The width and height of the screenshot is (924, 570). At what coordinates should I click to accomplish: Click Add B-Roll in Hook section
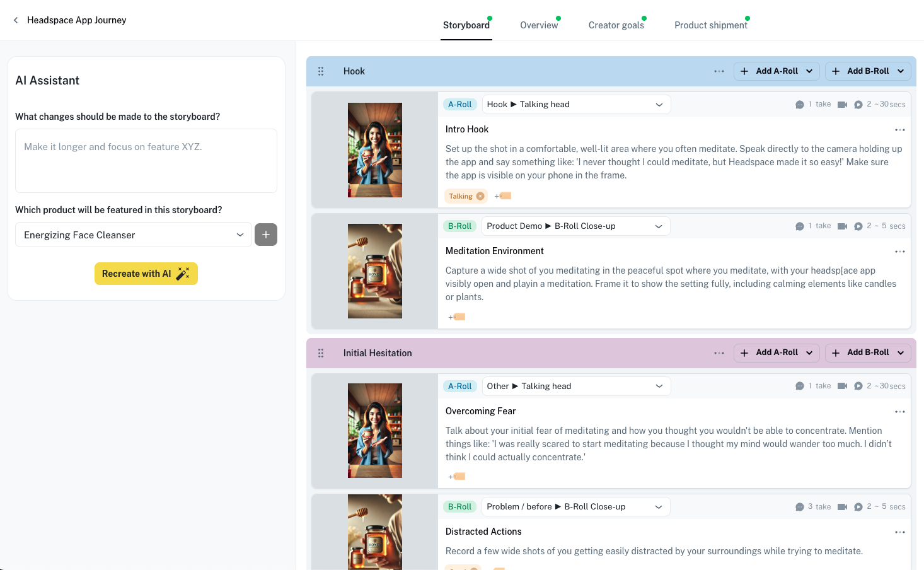[868, 71]
